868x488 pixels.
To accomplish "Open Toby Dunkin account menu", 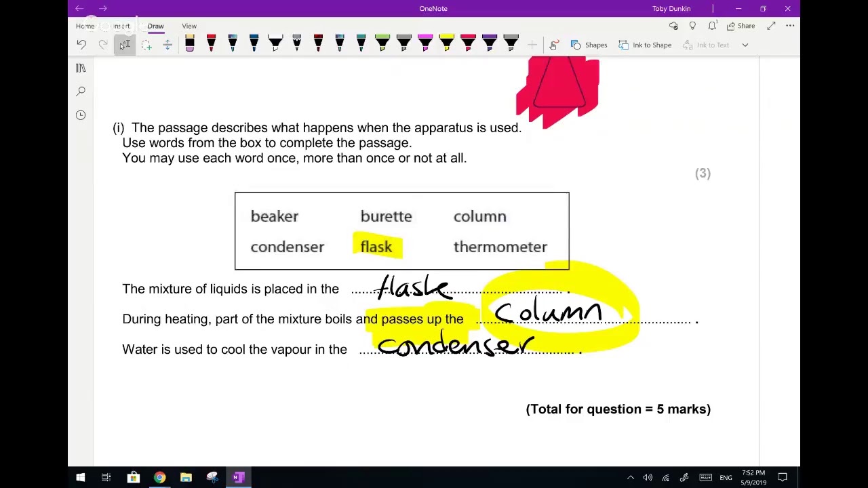I will click(x=671, y=8).
